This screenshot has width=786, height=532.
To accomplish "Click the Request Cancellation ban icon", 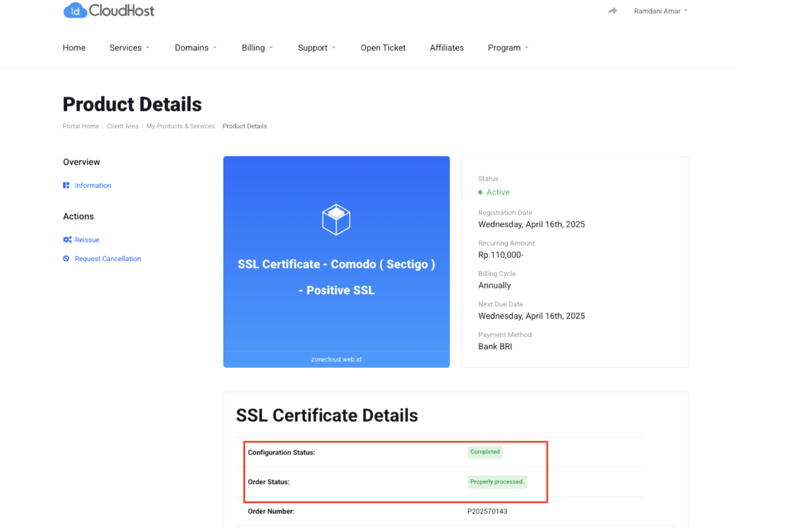I will coord(66,258).
